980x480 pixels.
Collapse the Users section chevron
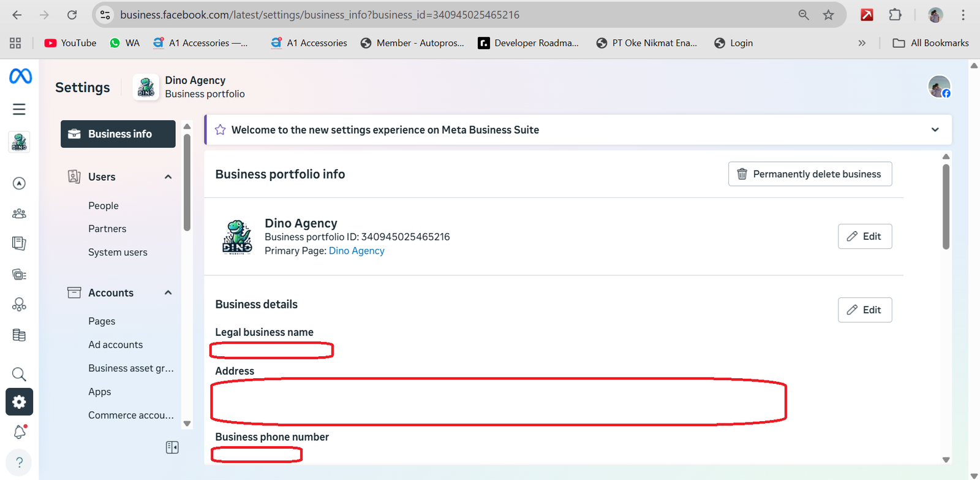pos(168,177)
